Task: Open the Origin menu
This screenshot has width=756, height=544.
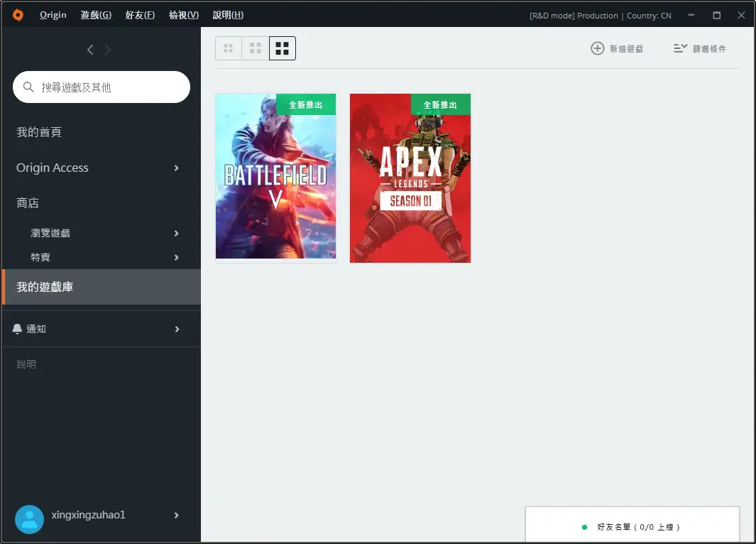Action: point(53,15)
